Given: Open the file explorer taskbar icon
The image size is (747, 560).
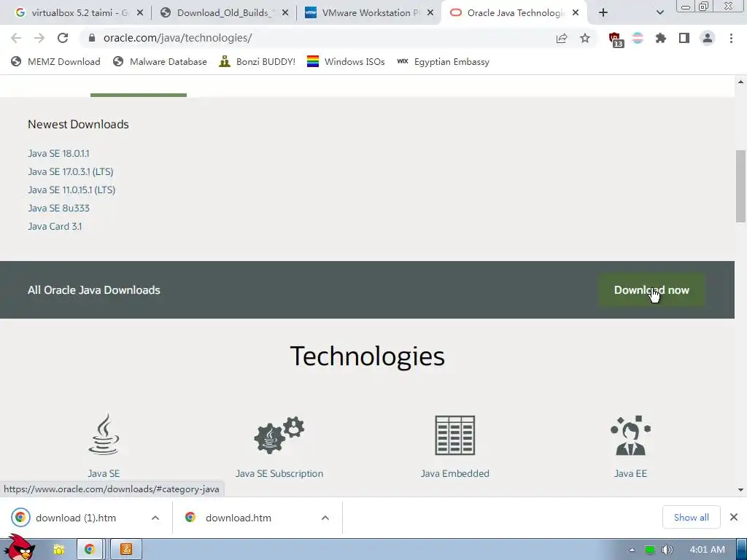Looking at the screenshot, I should 59,550.
